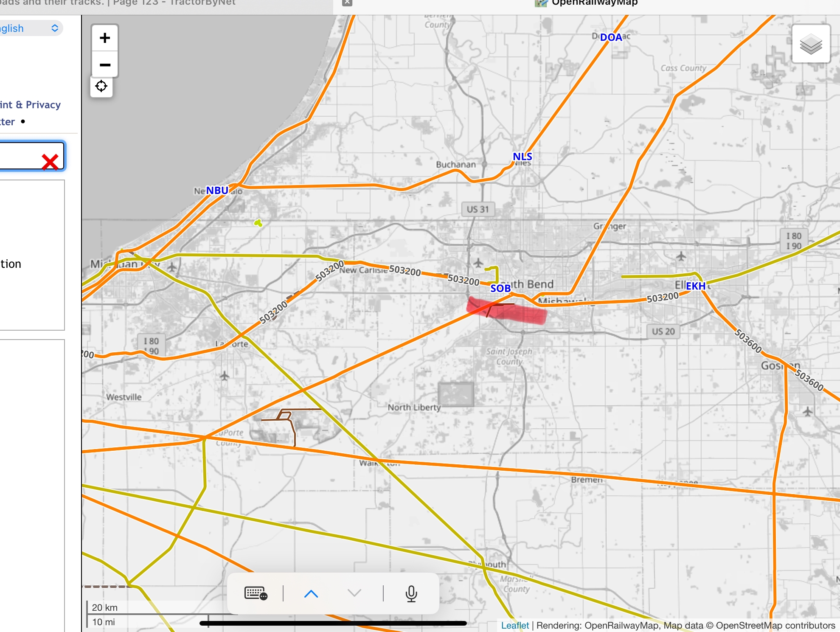Open the Imprint & Privacy link
This screenshot has height=632, width=840.
tap(31, 105)
